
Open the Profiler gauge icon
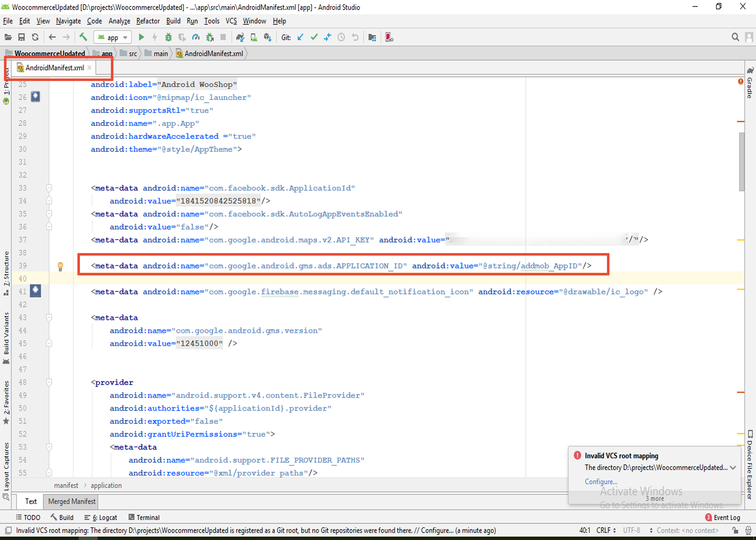pyautogui.click(x=195, y=37)
